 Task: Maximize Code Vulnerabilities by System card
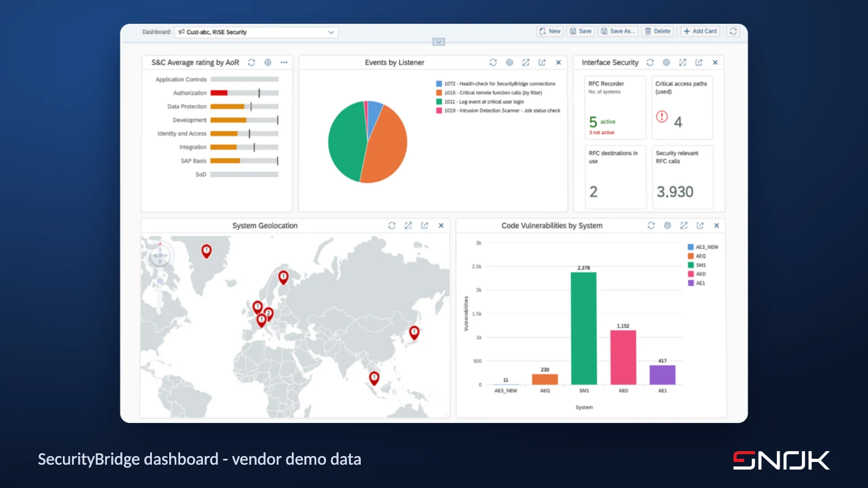684,226
